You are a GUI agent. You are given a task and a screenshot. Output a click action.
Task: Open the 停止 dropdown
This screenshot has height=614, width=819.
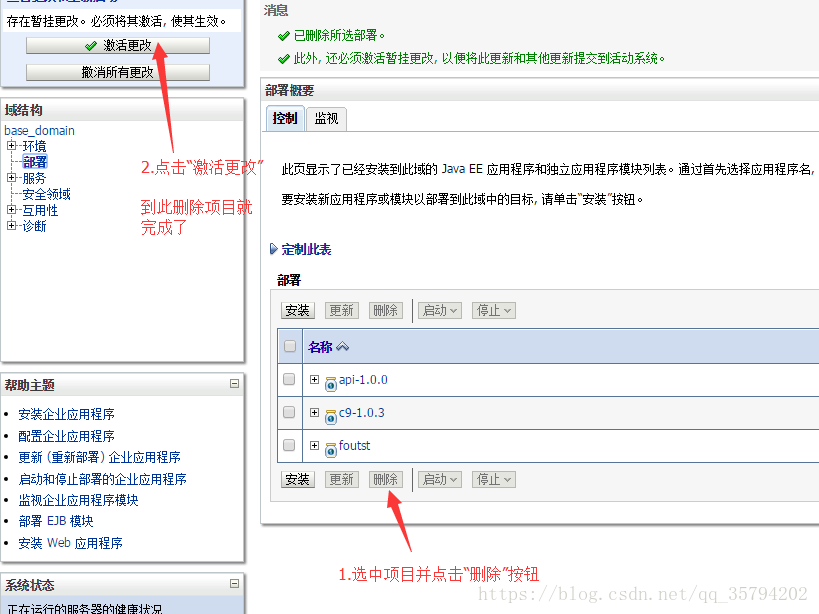491,310
